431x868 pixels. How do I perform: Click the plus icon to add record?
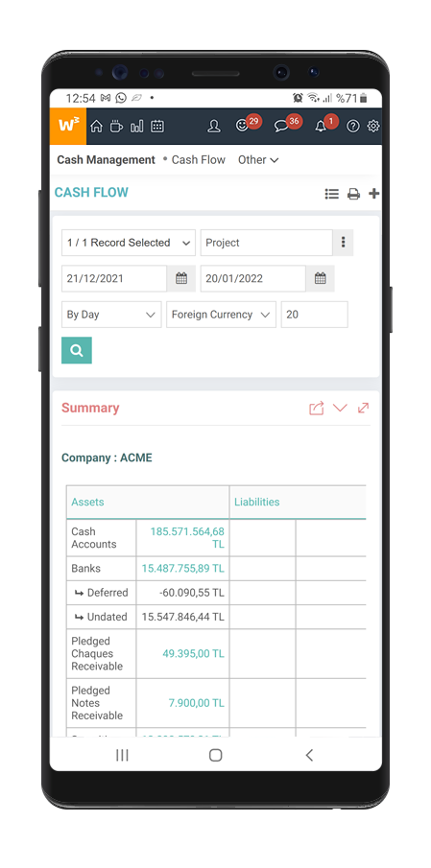(374, 193)
